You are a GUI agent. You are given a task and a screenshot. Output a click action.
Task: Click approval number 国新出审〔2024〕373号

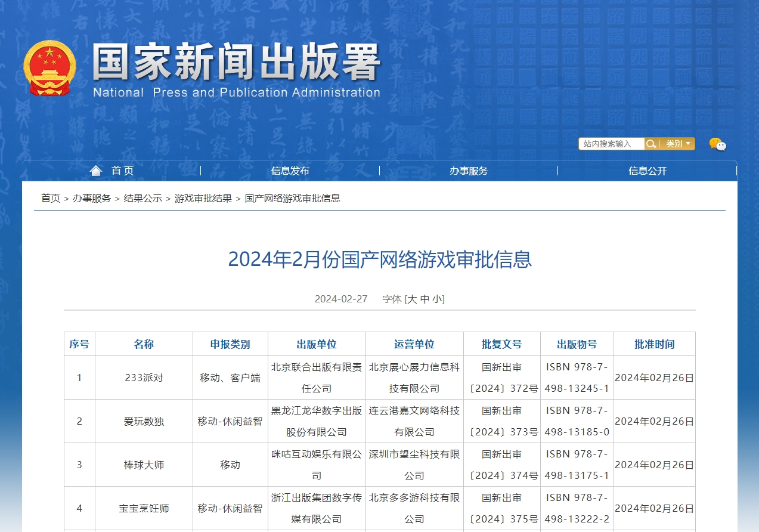point(502,422)
